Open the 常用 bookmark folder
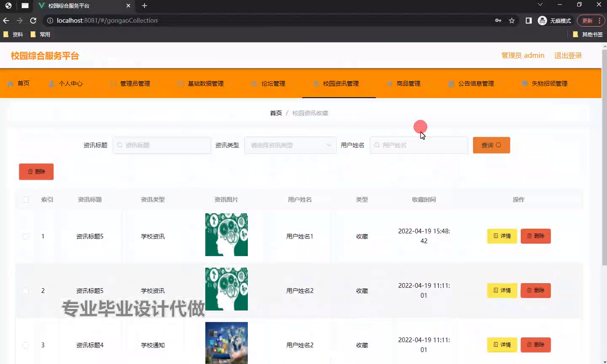The image size is (607, 364). point(40,35)
